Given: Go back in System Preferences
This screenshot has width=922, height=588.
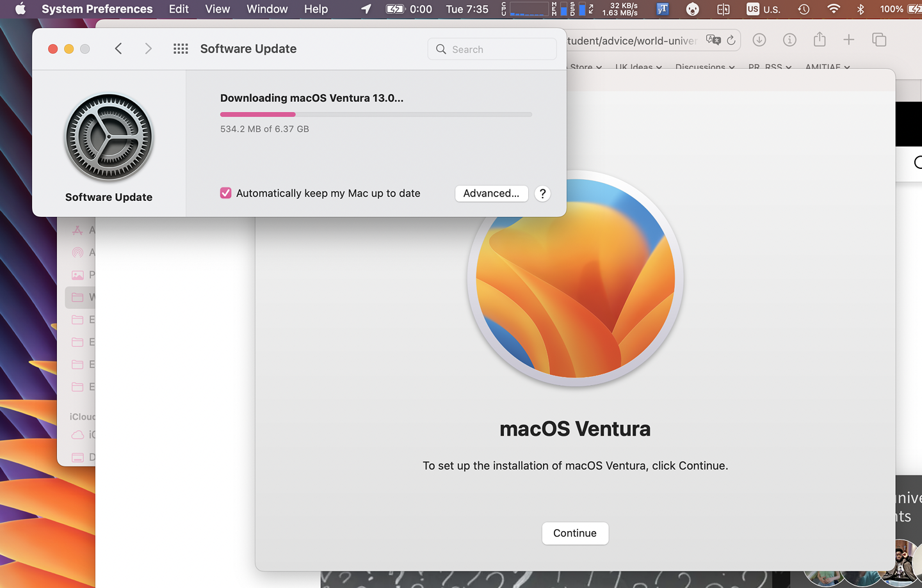Looking at the screenshot, I should (118, 49).
